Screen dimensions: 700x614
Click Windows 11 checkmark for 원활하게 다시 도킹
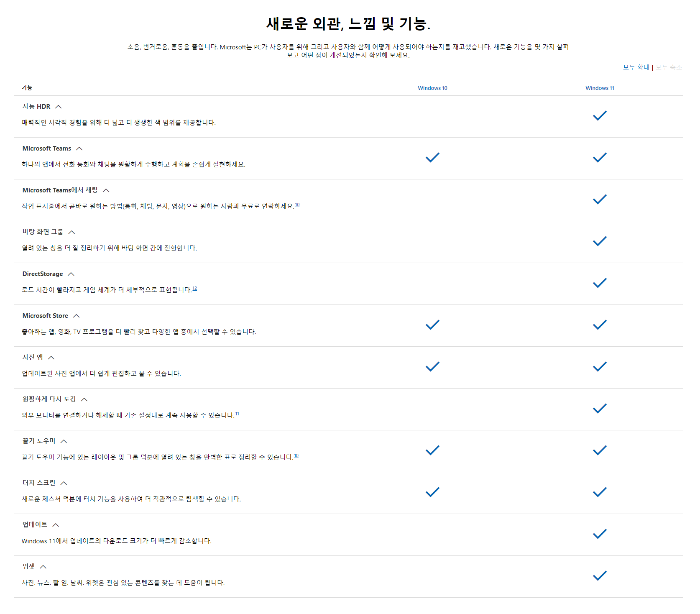pos(600,409)
